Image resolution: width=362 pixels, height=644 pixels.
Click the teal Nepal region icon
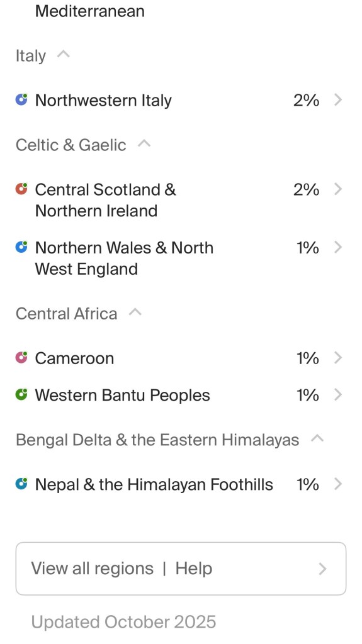coord(21,484)
